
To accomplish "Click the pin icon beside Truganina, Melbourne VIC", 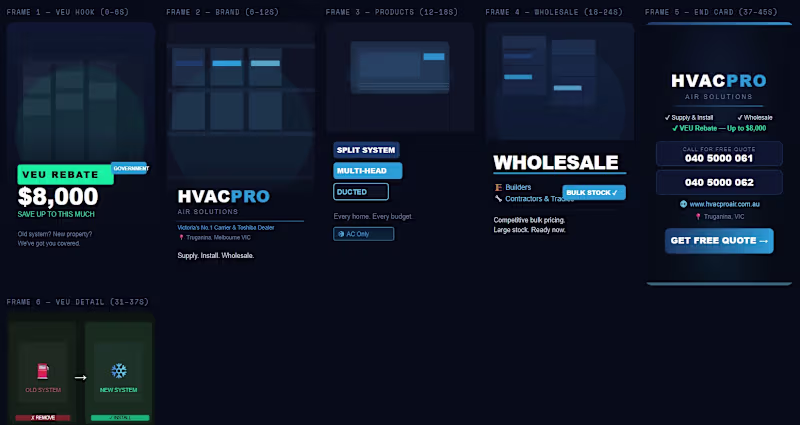I will pos(181,237).
